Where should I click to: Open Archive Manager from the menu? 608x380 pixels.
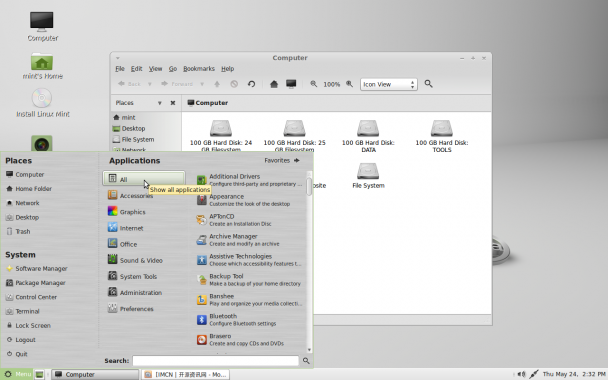coord(249,240)
